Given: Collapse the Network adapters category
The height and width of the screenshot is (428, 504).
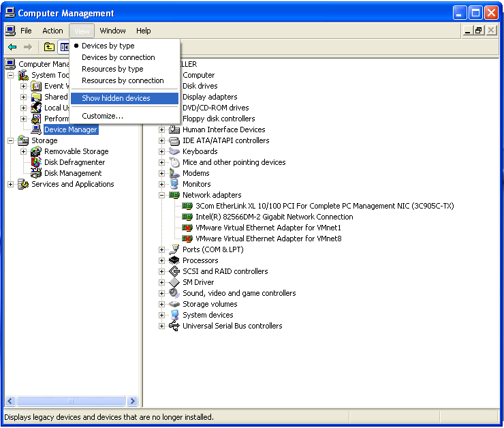Looking at the screenshot, I should (x=162, y=195).
